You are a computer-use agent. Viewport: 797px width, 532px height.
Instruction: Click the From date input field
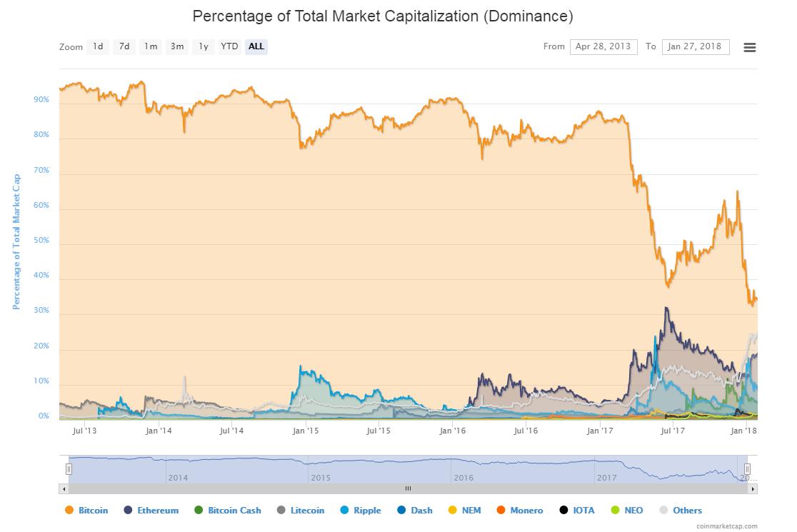[x=603, y=46]
